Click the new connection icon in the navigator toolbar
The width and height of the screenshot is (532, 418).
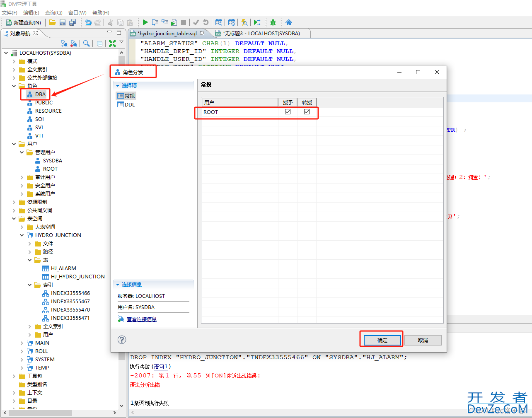64,43
